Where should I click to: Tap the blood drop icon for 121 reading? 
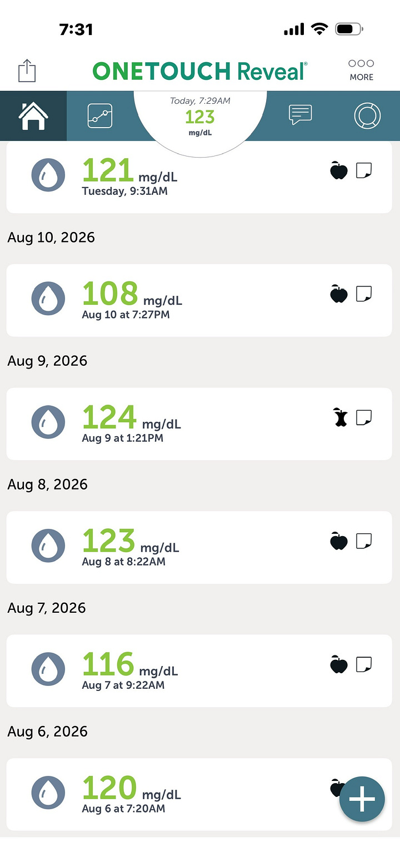coord(48,175)
